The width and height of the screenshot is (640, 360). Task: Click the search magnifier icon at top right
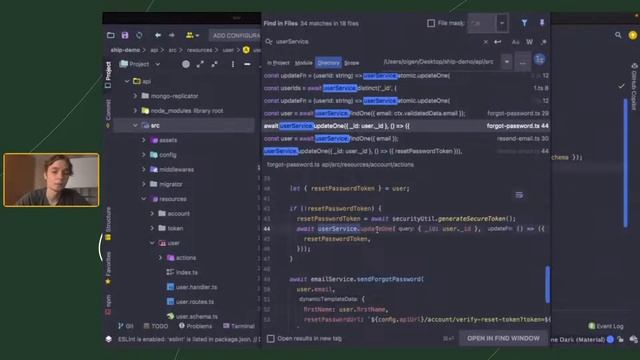[618, 36]
